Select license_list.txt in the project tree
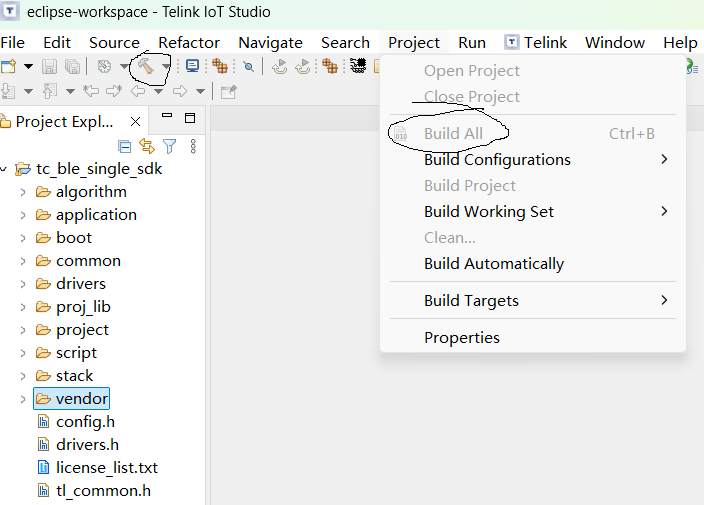704x505 pixels. click(106, 468)
